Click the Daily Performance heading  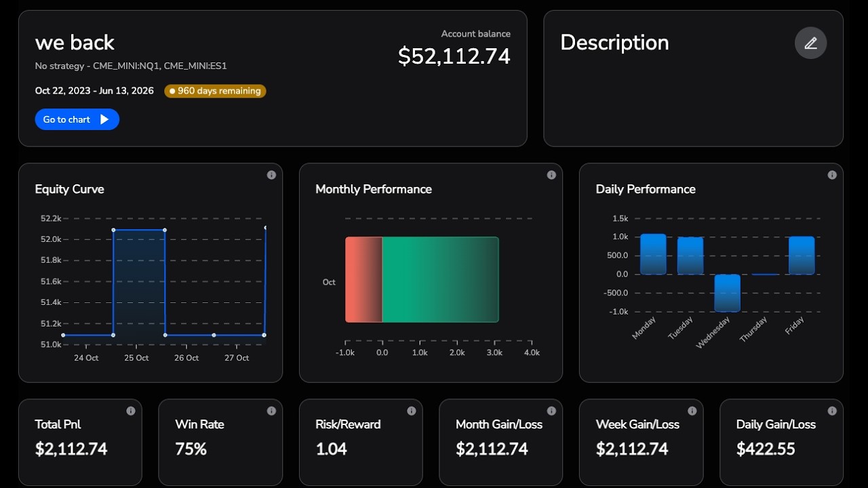(x=646, y=189)
